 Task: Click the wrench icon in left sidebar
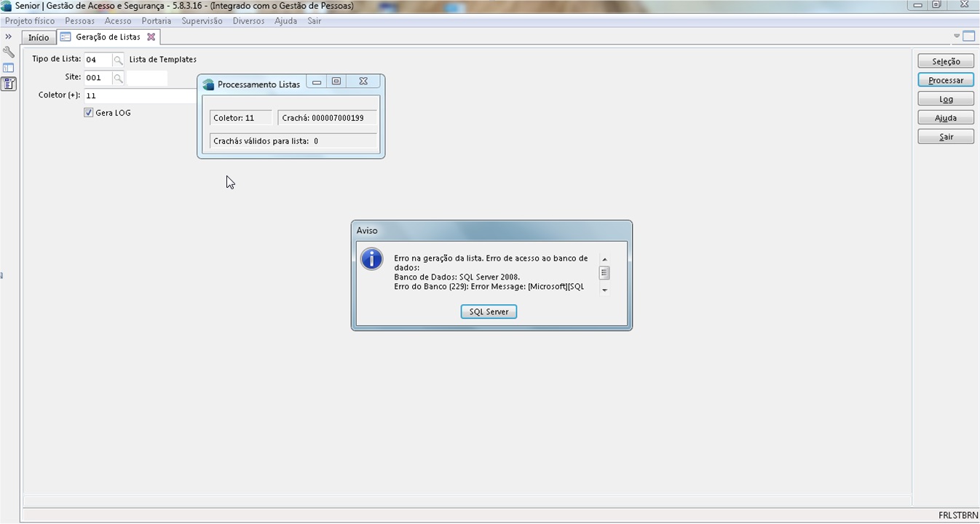[x=9, y=52]
